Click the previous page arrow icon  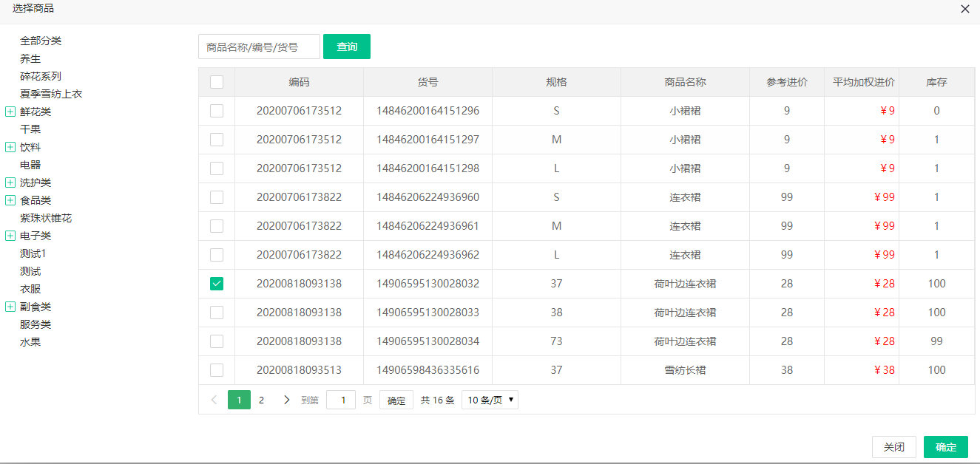coord(214,400)
